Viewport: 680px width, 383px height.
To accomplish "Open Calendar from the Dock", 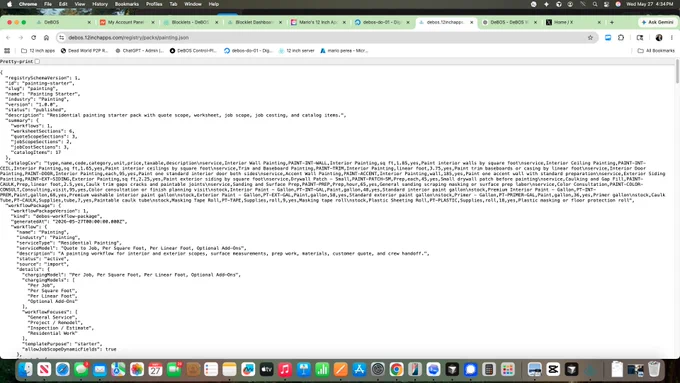I will point(155,369).
